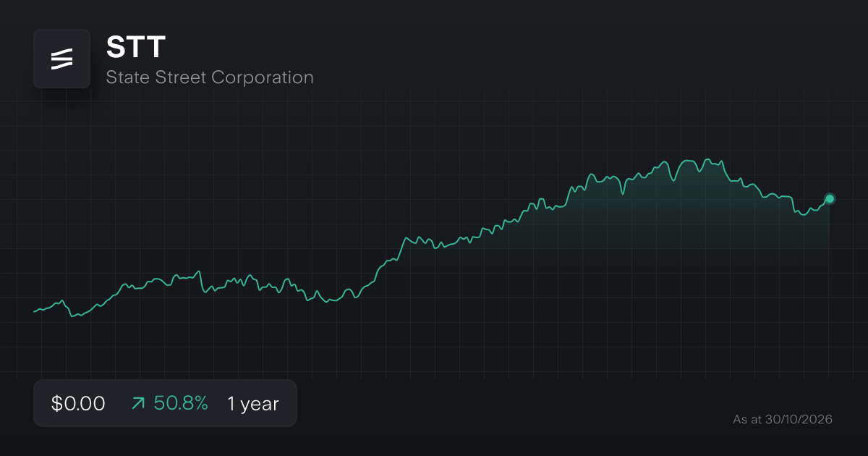The width and height of the screenshot is (868, 456).
Task: Click the STT ticker heading
Action: [136, 47]
